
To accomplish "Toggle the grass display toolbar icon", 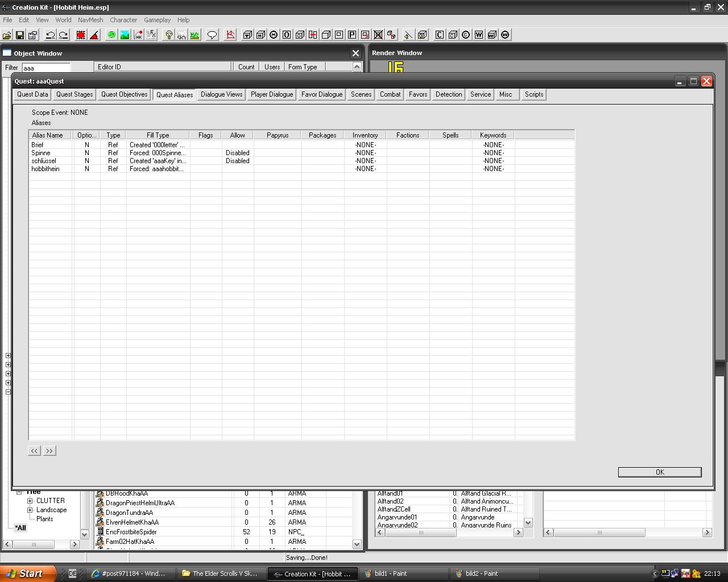I will [195, 35].
